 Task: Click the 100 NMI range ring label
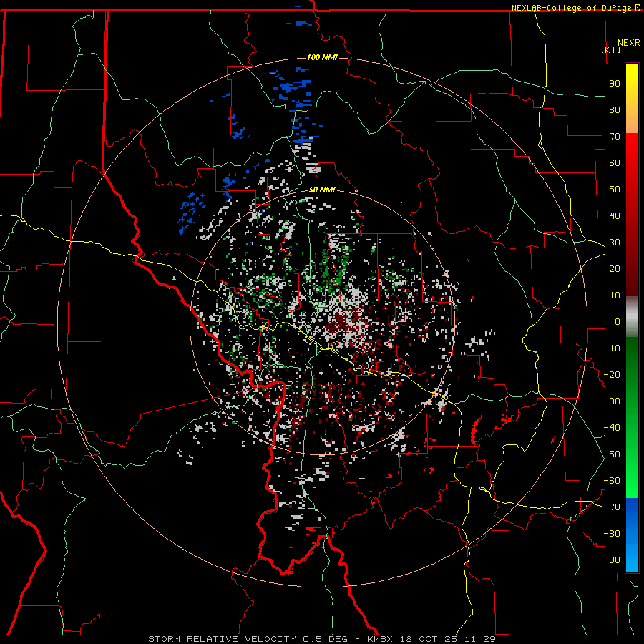click(x=322, y=57)
